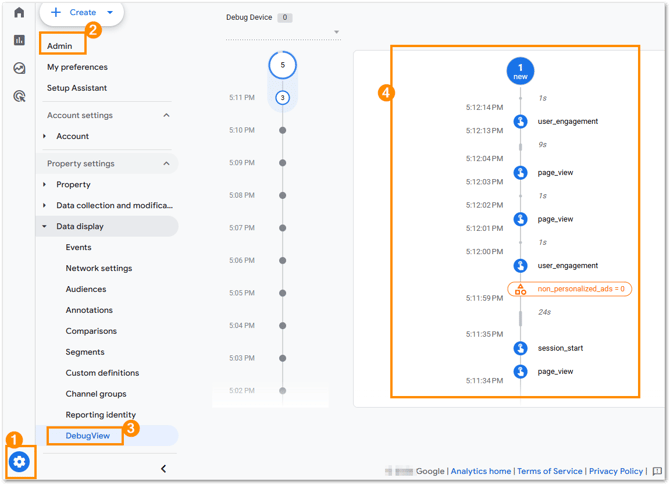
Task: Click the 5:12:14 PM timestamp
Action: click(x=484, y=107)
